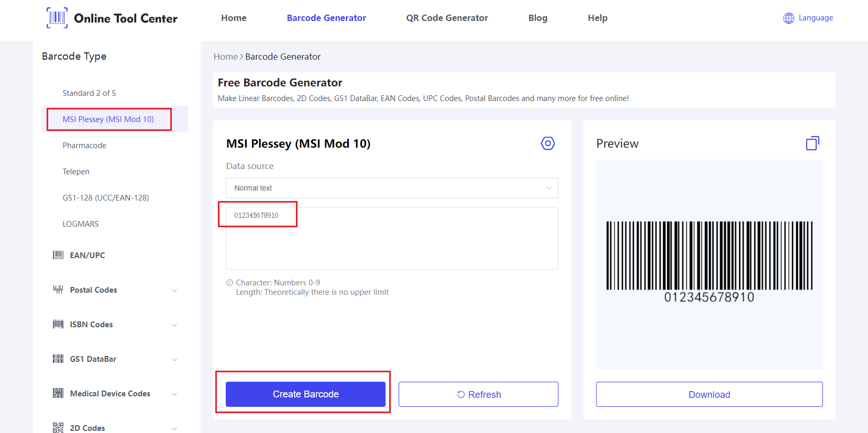Open the Language selector link
The image size is (868, 433).
point(816,18)
